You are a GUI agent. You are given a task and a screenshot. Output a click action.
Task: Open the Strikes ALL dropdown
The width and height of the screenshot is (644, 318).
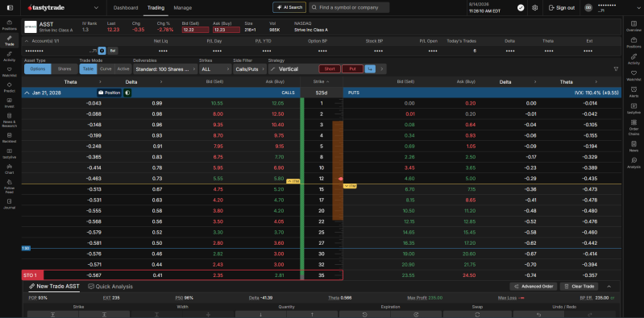215,69
